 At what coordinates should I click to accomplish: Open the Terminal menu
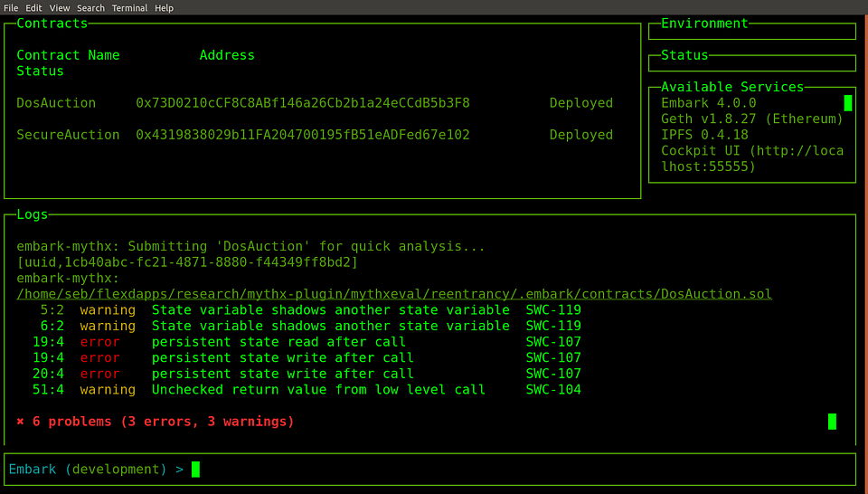pos(129,8)
